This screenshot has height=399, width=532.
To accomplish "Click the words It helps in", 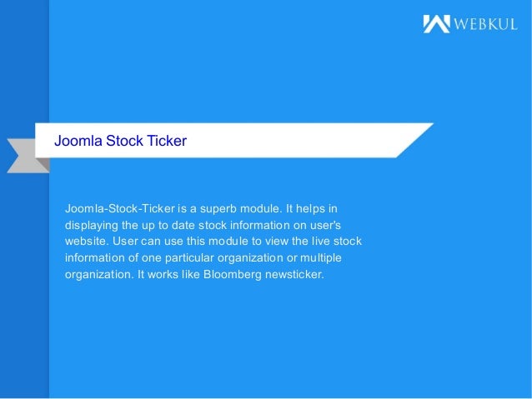I will pyautogui.click(x=312, y=208).
